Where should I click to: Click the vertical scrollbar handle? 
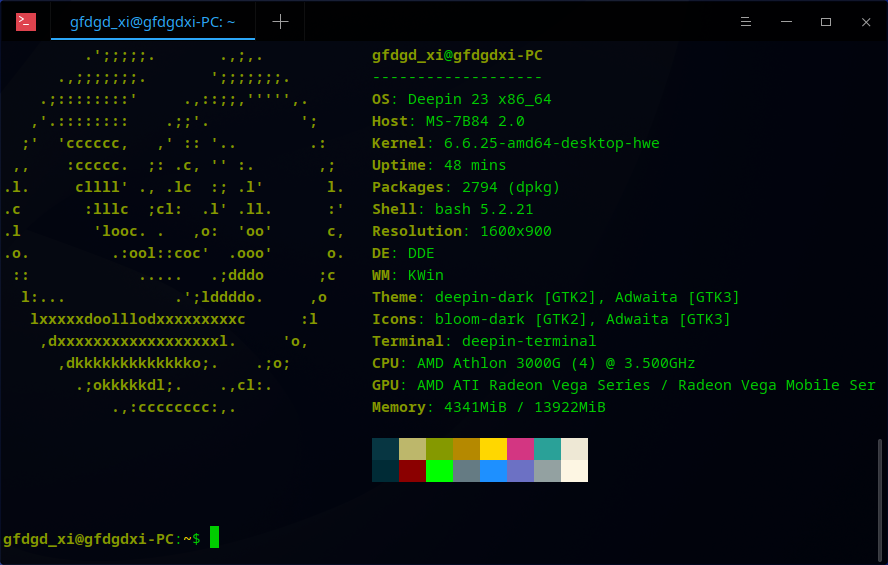880,498
